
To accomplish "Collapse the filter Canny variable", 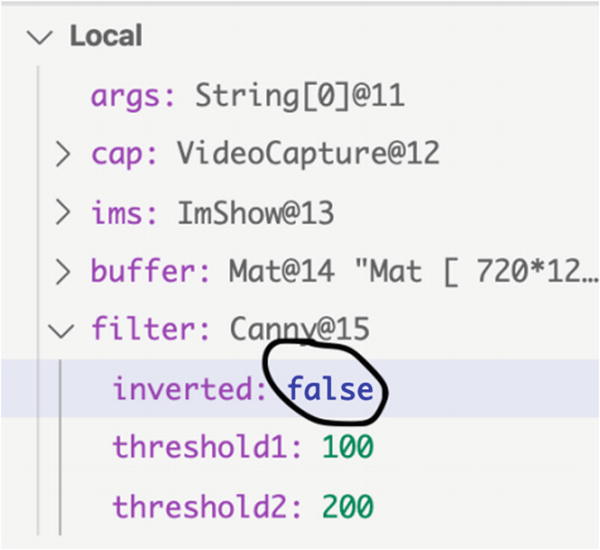I will (x=61, y=331).
